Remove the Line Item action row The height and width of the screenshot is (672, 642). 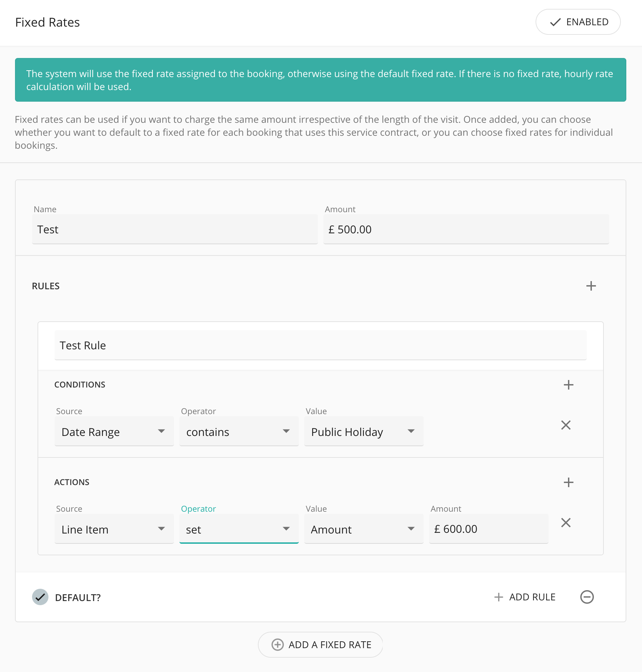[566, 523]
